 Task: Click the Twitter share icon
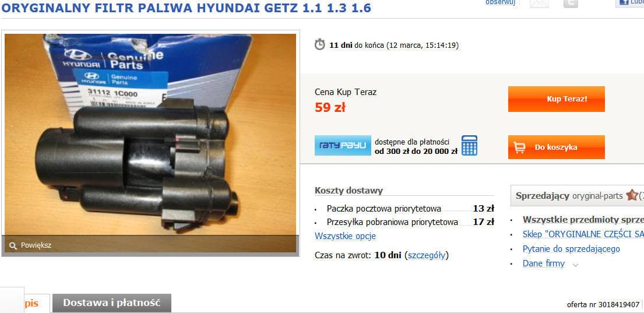pyautogui.click(x=571, y=3)
